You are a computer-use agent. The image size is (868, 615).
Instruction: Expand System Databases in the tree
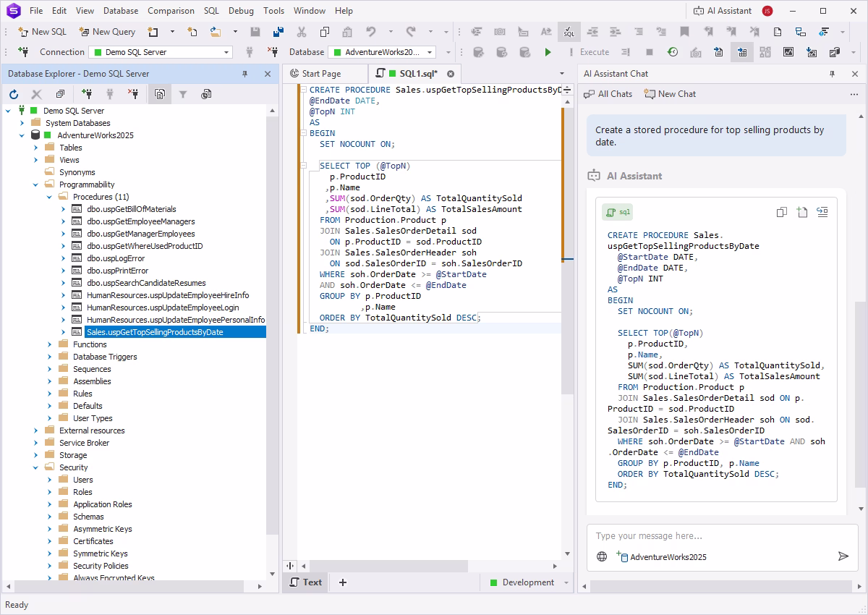(22, 123)
